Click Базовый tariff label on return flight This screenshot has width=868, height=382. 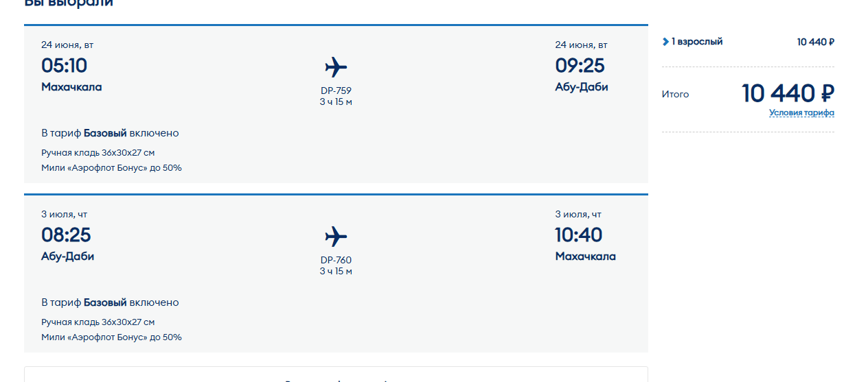click(105, 302)
